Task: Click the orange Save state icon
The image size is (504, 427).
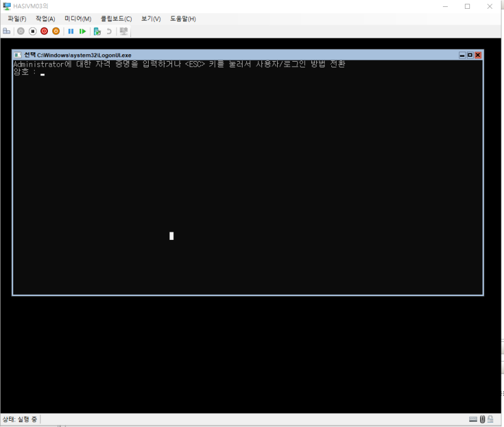Action: 56,31
